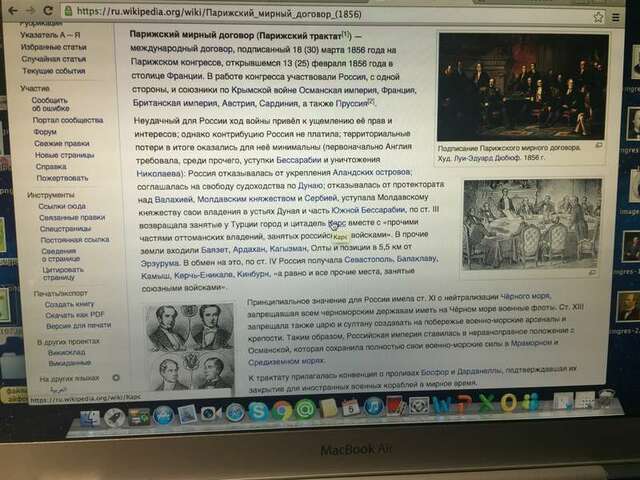View Свежие правки page
Screen dimensions: 640x480
tap(62, 143)
